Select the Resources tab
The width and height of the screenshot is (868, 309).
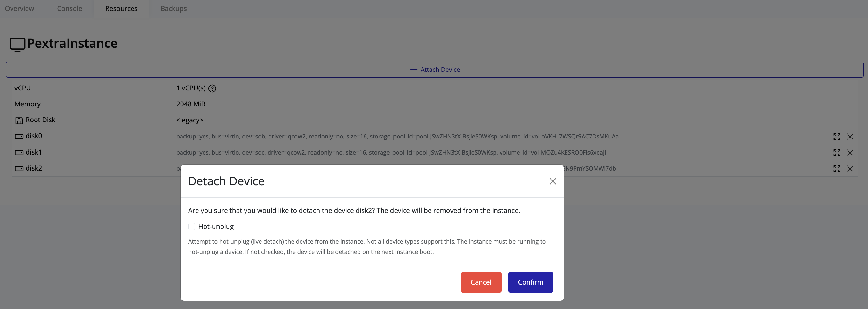[x=121, y=8]
